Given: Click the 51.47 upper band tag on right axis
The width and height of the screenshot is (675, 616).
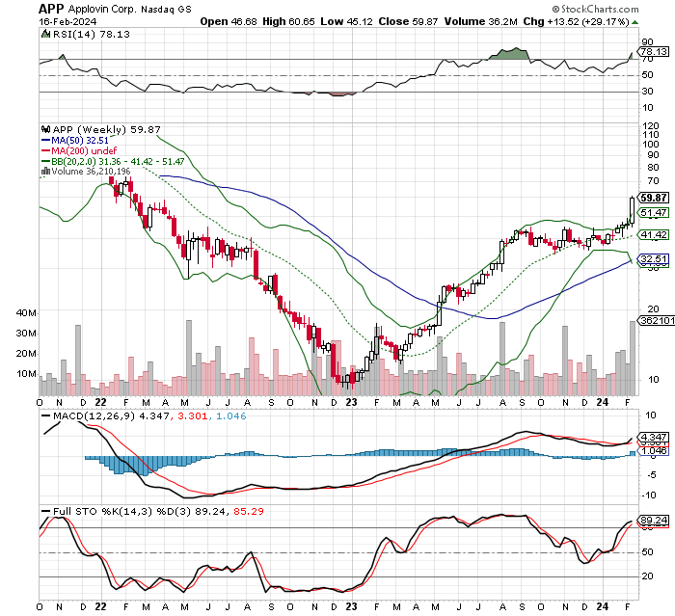Looking at the screenshot, I should coord(654,213).
